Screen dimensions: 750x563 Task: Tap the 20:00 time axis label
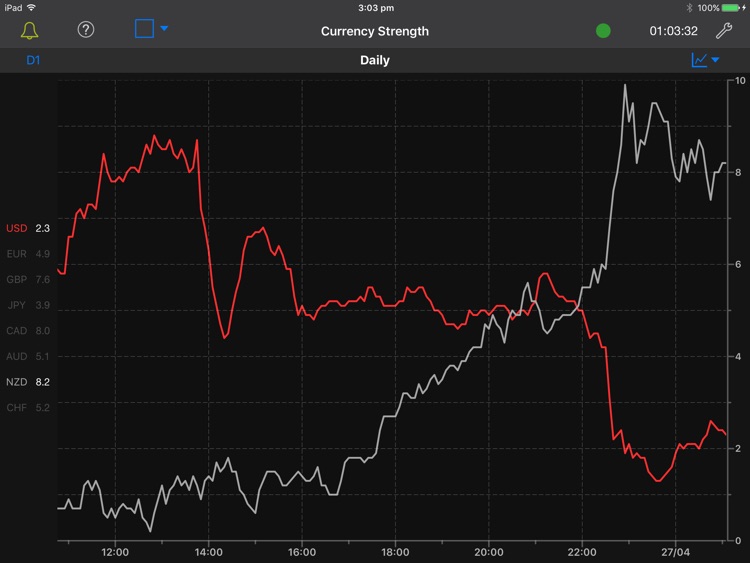(488, 552)
